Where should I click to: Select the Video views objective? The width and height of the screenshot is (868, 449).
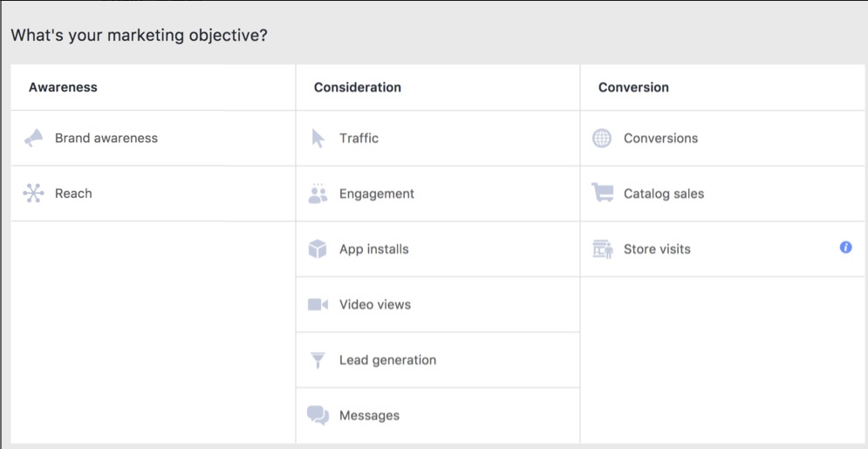click(438, 304)
